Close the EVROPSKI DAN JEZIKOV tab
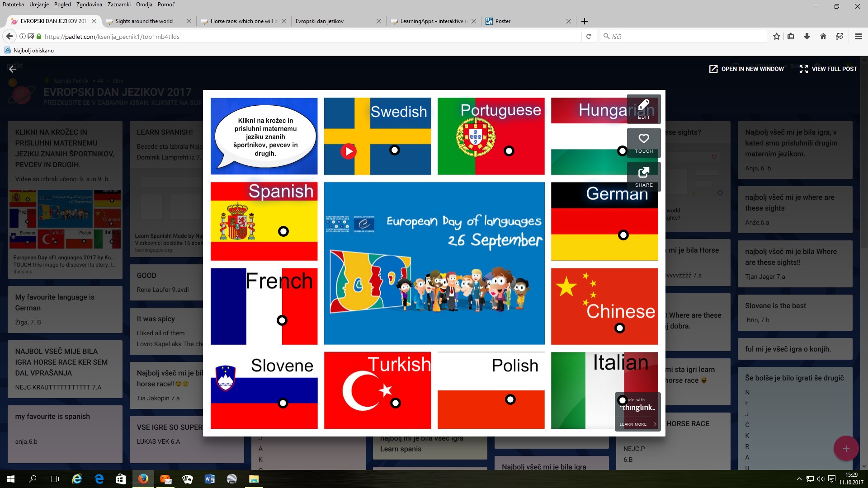Image resolution: width=868 pixels, height=488 pixels. 94,21
